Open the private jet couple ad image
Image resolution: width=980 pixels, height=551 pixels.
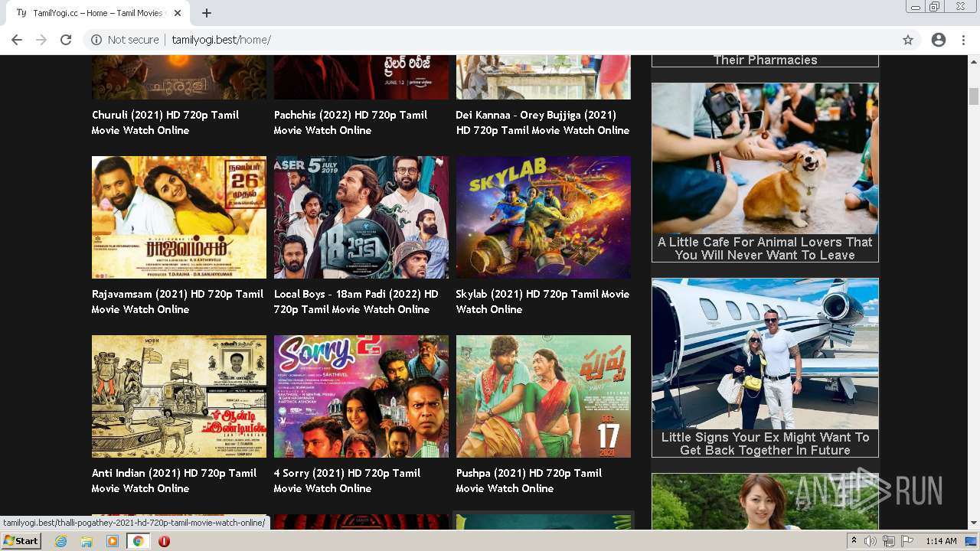tap(765, 354)
